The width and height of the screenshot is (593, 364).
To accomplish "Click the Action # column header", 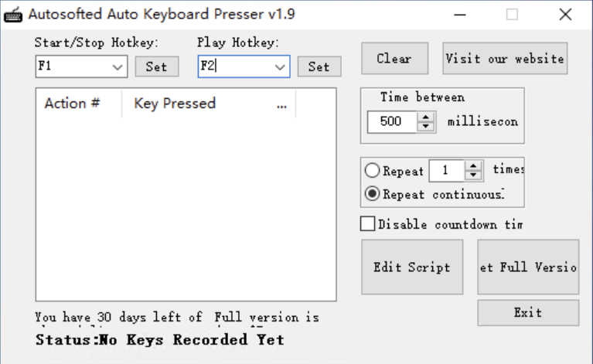I will [x=72, y=104].
